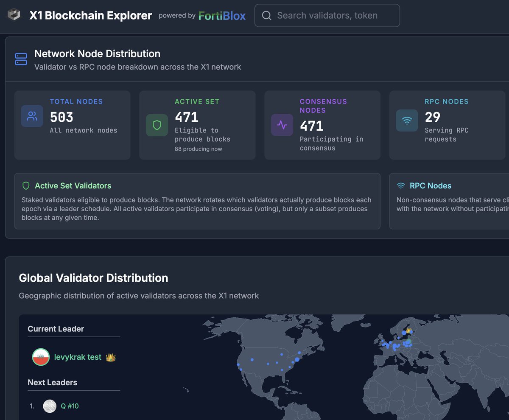
Task: Click the search magnifier icon
Action: (267, 16)
